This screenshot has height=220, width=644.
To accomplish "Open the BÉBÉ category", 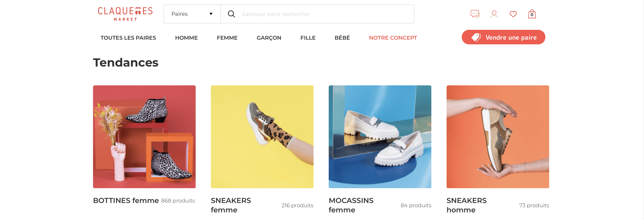I will pos(342,38).
